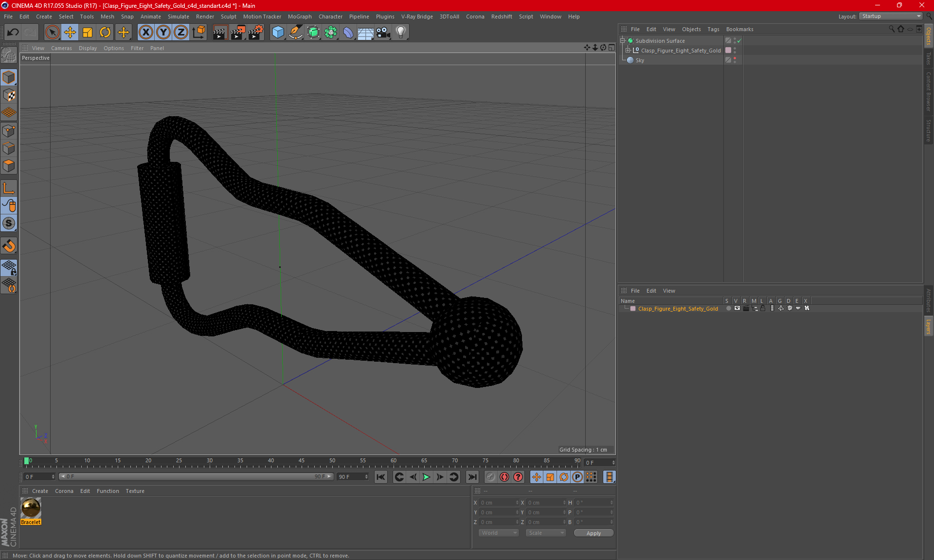Add a Cube primitive object
Image resolution: width=934 pixels, height=560 pixels.
coord(278,33)
